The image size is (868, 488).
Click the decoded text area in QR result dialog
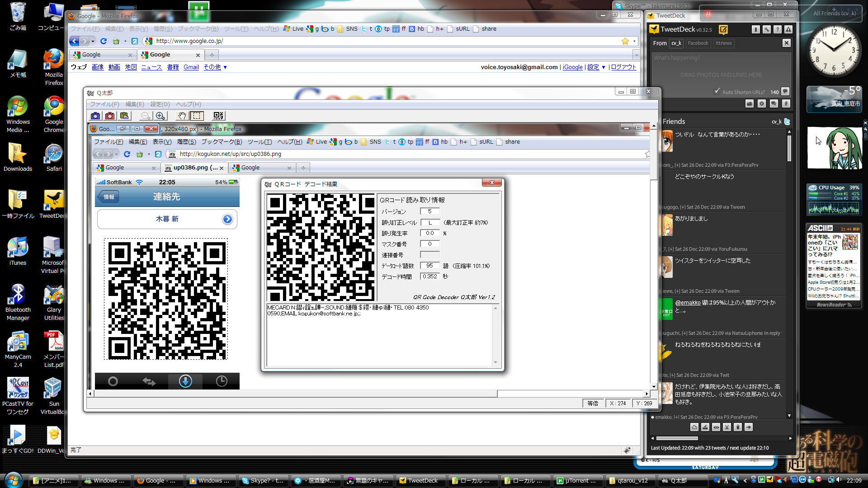tap(379, 335)
